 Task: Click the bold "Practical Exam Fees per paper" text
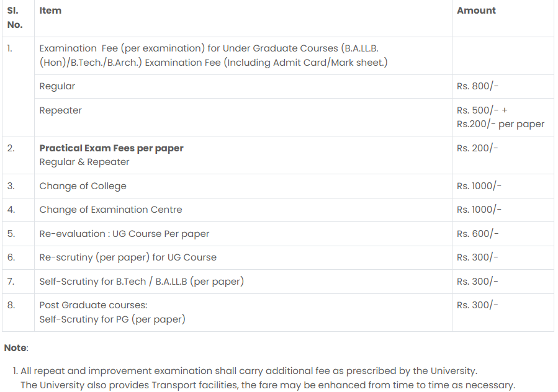[111, 148]
